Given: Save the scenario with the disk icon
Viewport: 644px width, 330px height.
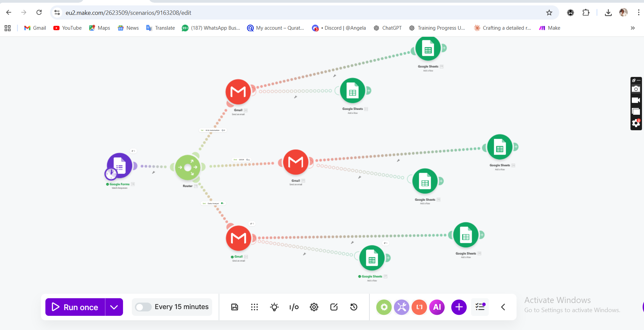Looking at the screenshot, I should click(x=234, y=307).
